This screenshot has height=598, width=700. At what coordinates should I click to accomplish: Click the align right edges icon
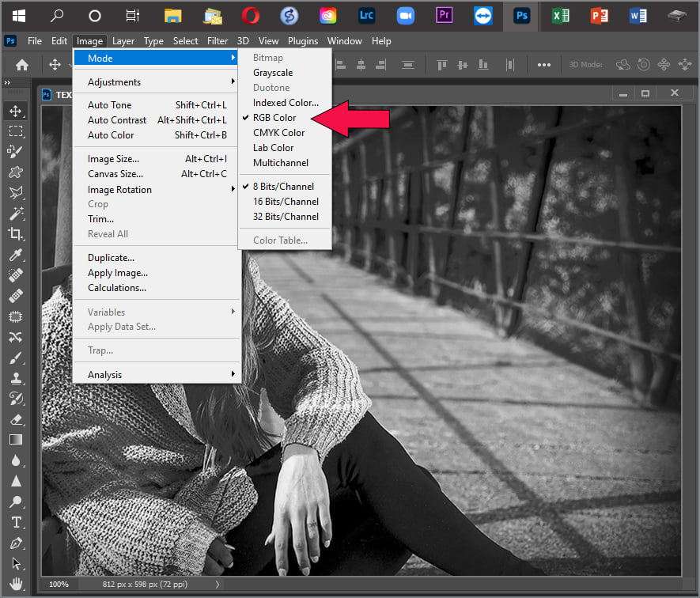380,65
